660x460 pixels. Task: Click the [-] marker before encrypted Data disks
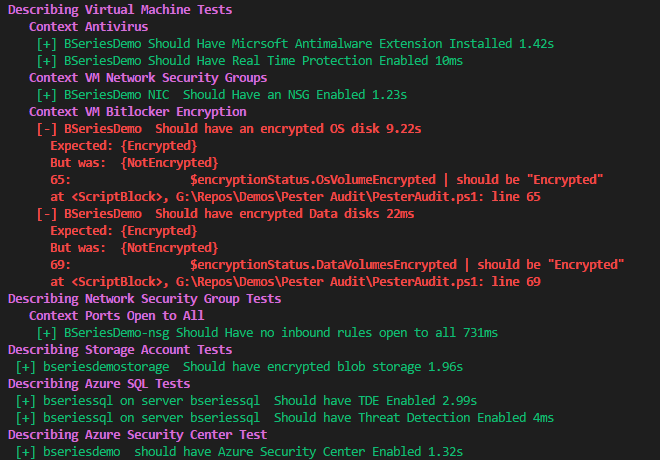click(x=47, y=214)
